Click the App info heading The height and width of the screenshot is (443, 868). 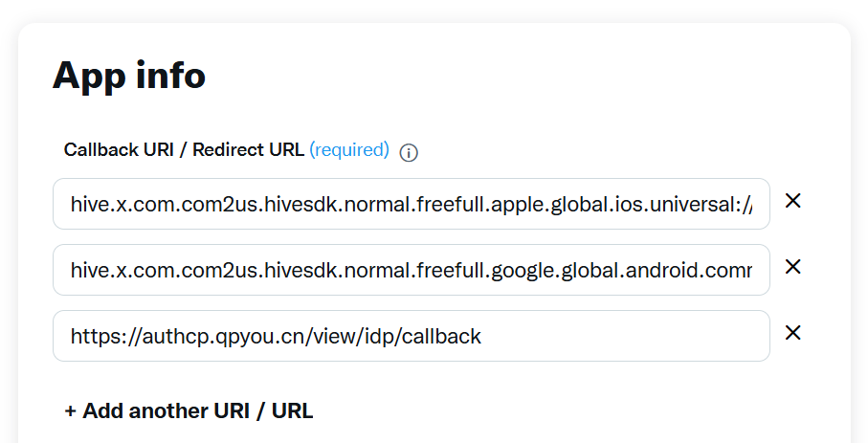coord(129,75)
